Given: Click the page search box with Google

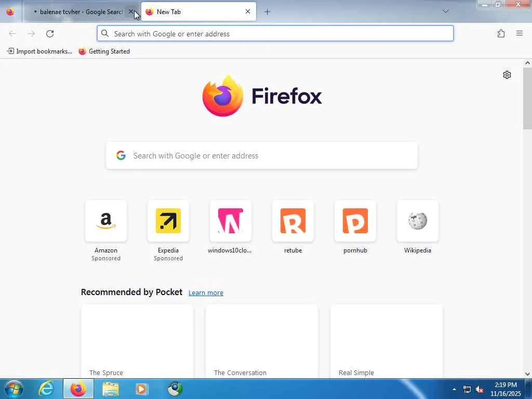Looking at the screenshot, I should tap(262, 155).
